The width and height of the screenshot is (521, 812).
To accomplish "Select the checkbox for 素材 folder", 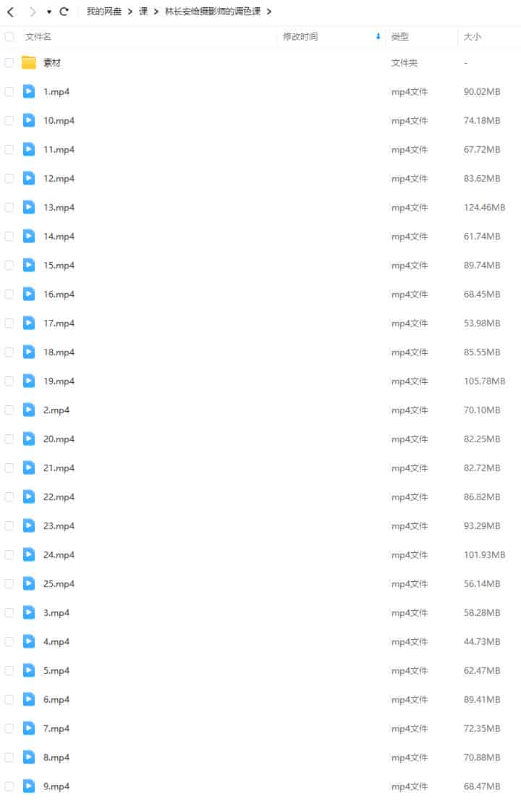I will (9, 63).
